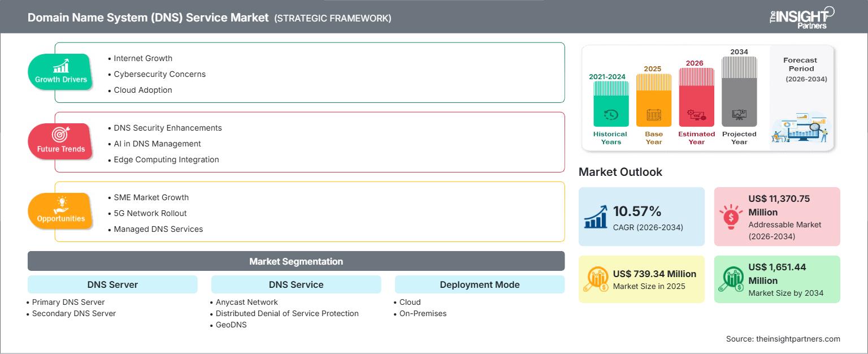868x354 pixels.
Task: Click 'DNS Security Enhancements' text
Action: tap(168, 128)
